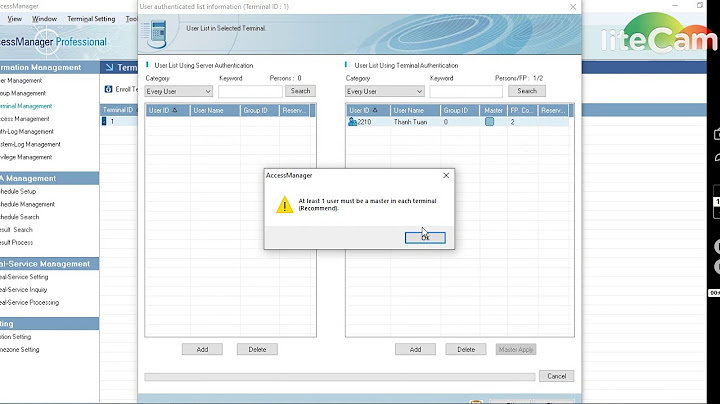Click the Enroll Terminal toolbar icon
Viewport: 720px width, 404px height.
point(108,89)
